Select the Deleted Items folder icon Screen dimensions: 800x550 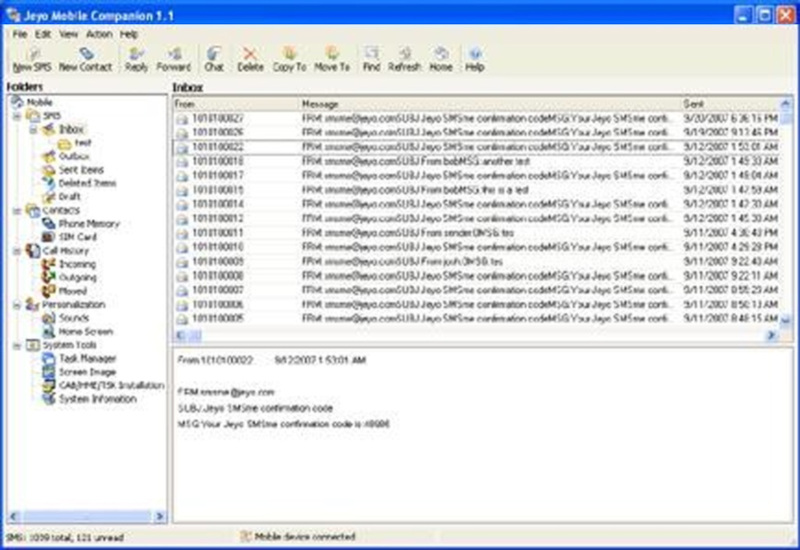click(49, 183)
